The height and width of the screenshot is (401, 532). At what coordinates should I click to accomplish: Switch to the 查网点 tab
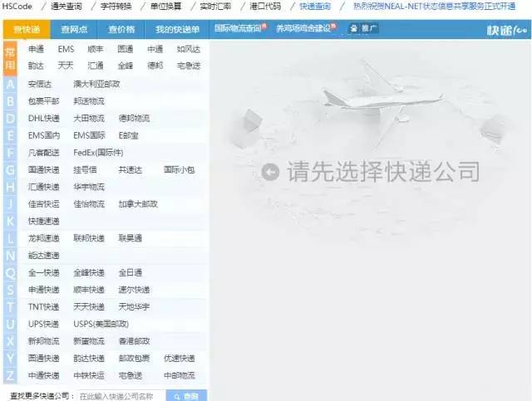74,30
